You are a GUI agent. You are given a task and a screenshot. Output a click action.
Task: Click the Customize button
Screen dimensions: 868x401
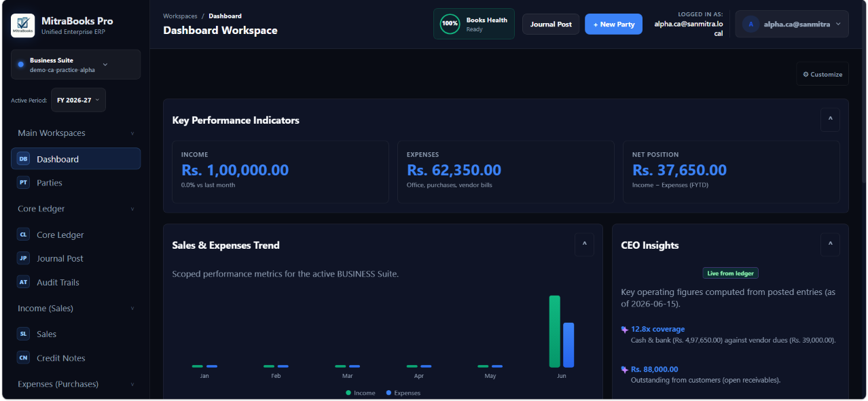822,74
